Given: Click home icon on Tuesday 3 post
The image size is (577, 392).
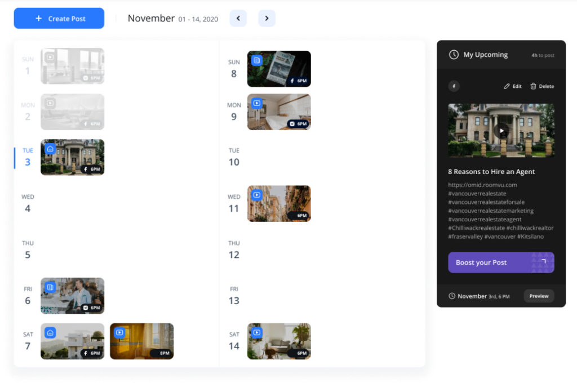Looking at the screenshot, I should [50, 149].
